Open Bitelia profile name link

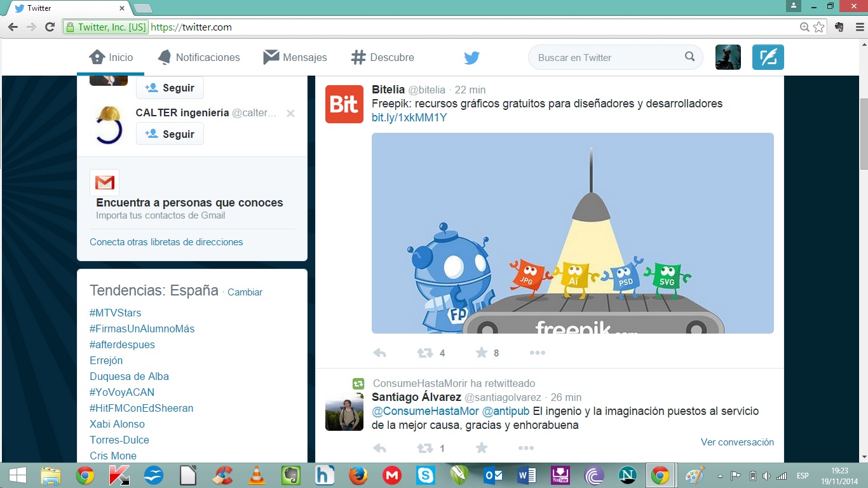(x=388, y=90)
